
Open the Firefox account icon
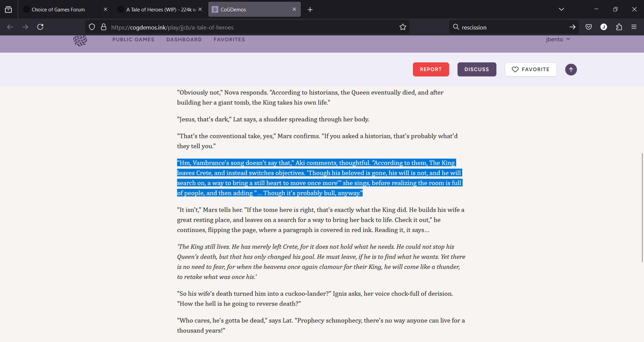click(604, 27)
